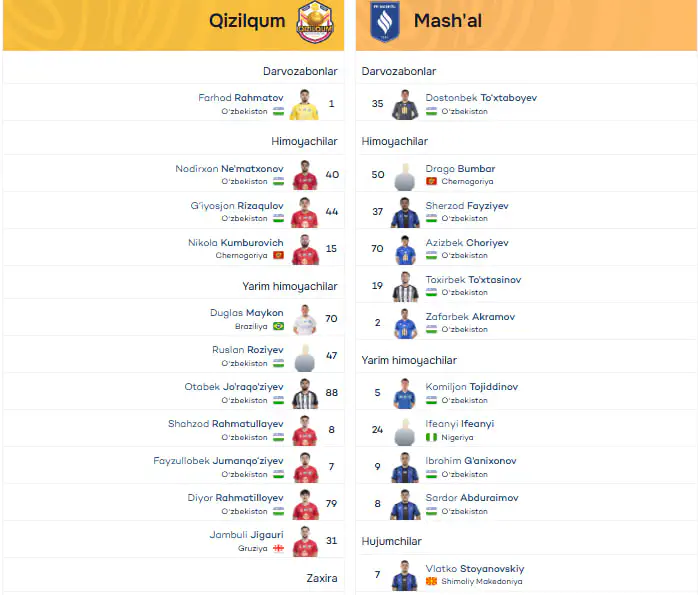Open Vlatko Stoyanovskiy profile link

475,568
